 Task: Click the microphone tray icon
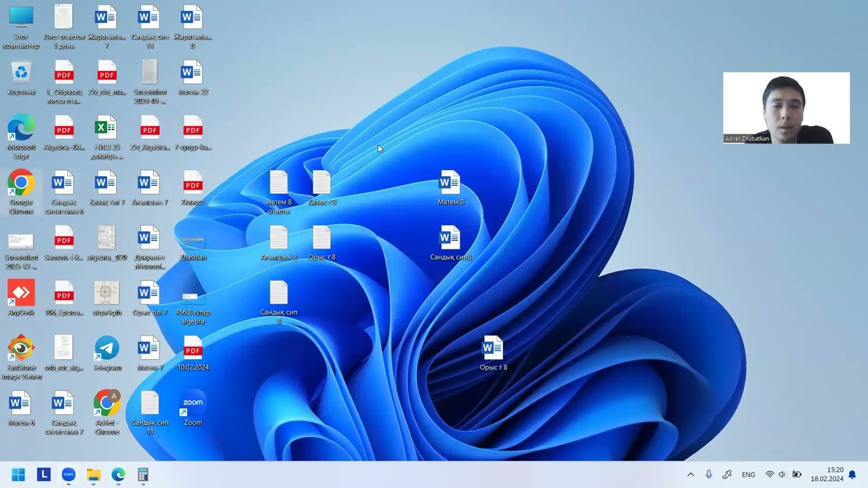(709, 474)
